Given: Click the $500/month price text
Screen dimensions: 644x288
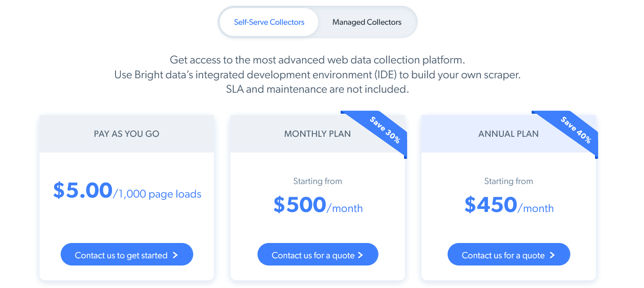Looking at the screenshot, I should (318, 205).
